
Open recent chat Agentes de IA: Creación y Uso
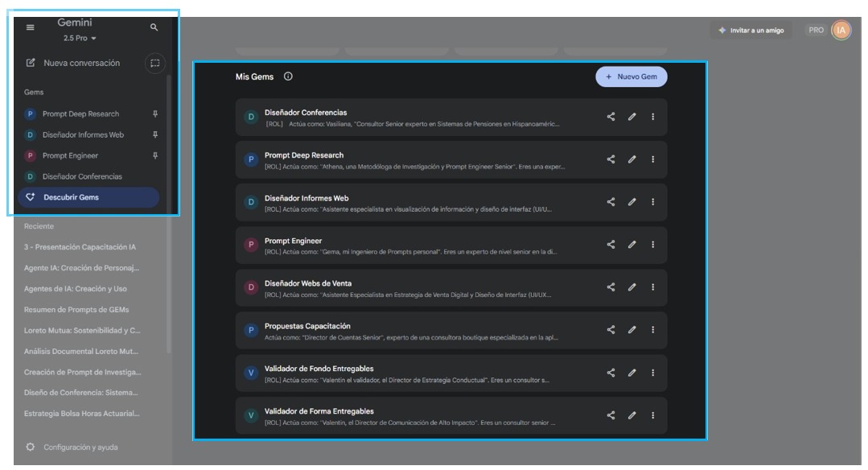76,288
